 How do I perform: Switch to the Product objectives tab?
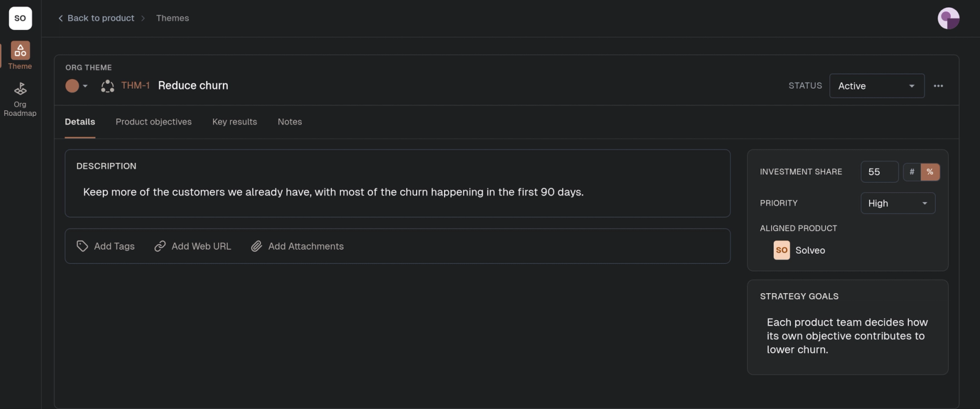coord(154,121)
